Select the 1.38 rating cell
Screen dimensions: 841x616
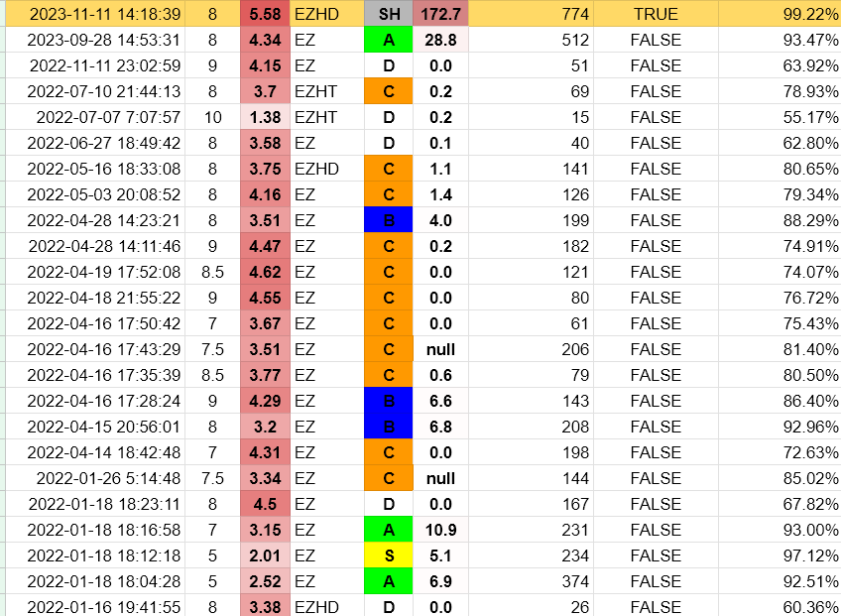point(265,117)
